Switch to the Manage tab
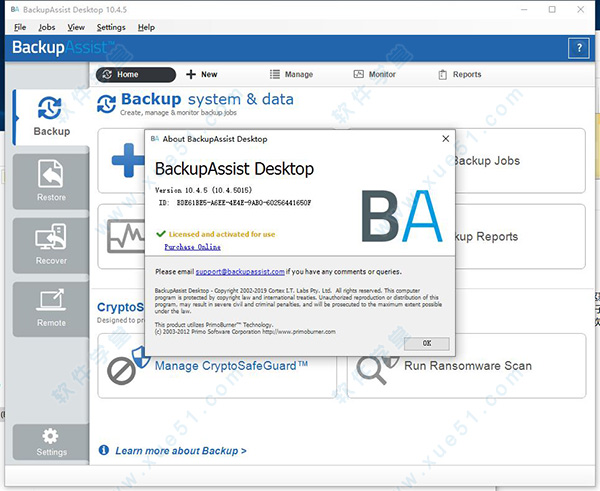Screen dimensions: 600x491 coord(291,75)
